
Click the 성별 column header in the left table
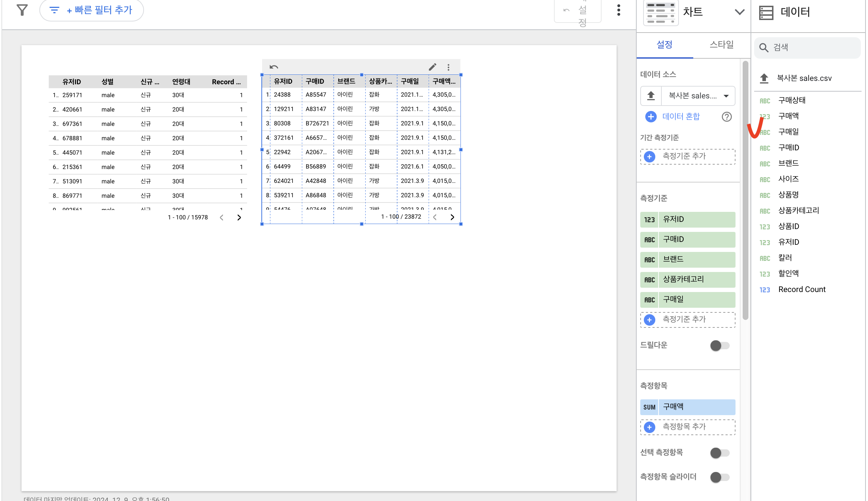[107, 82]
